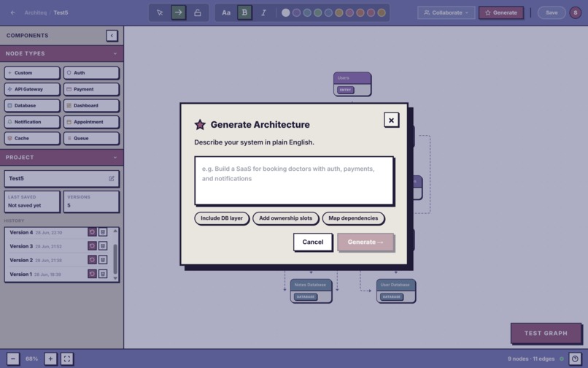Toggle the Map dependencies chip
Screen dimensions: 588x368
[353, 218]
